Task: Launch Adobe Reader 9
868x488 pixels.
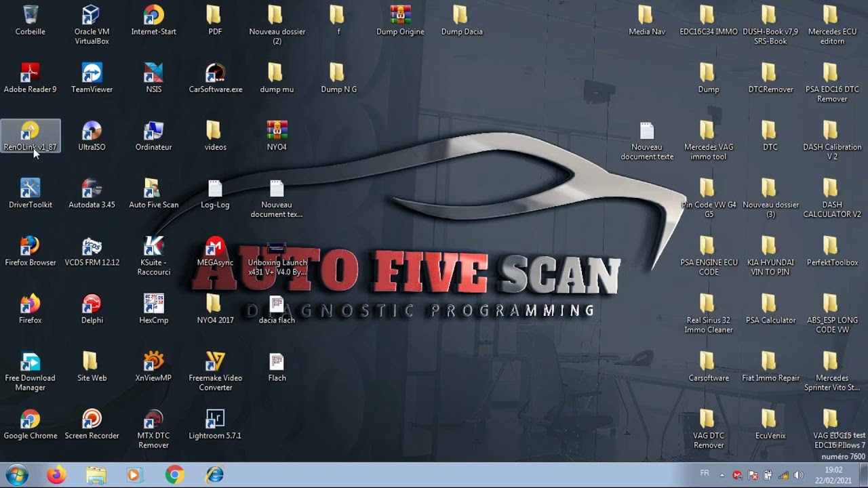Action: (x=31, y=78)
